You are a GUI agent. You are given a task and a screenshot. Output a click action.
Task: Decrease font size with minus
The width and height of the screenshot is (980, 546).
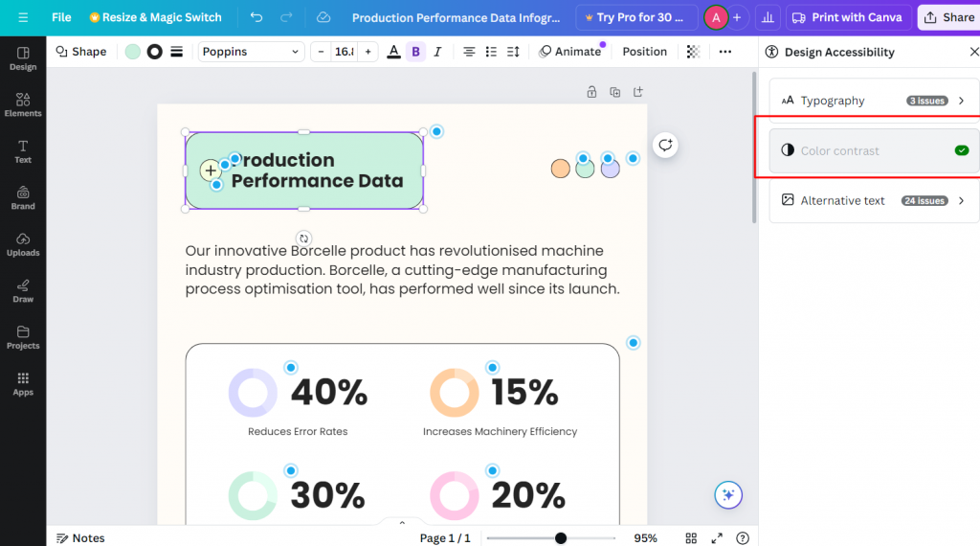point(322,52)
